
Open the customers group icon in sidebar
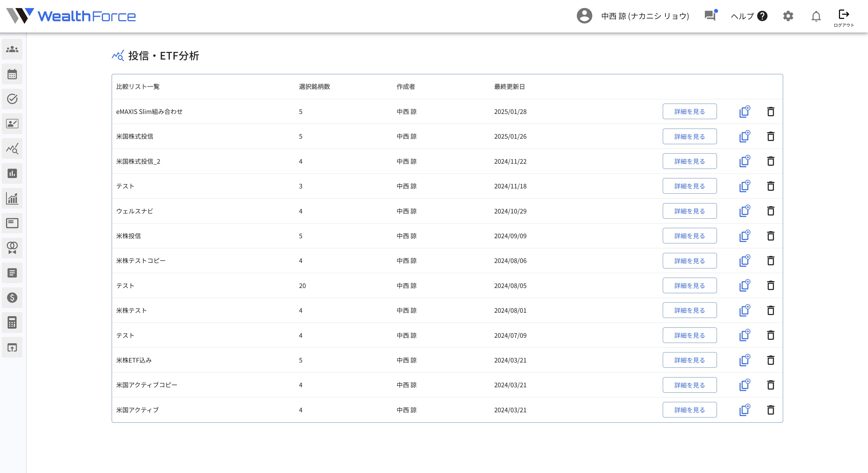pos(12,49)
